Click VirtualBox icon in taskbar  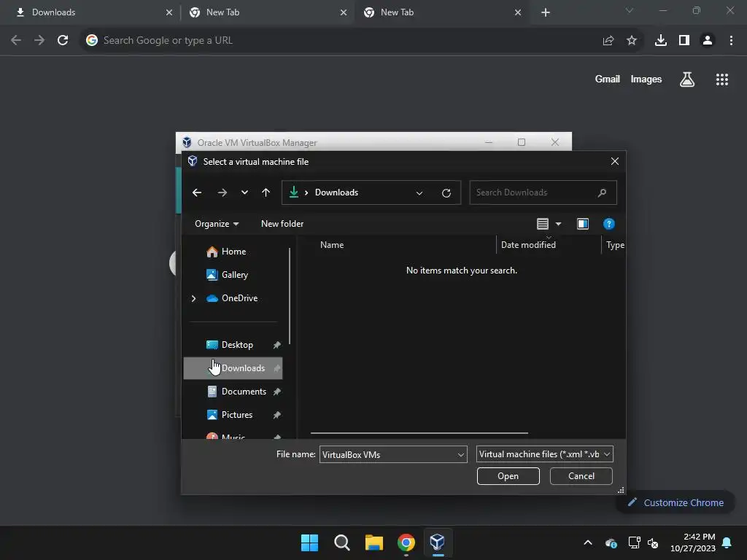pos(438,542)
